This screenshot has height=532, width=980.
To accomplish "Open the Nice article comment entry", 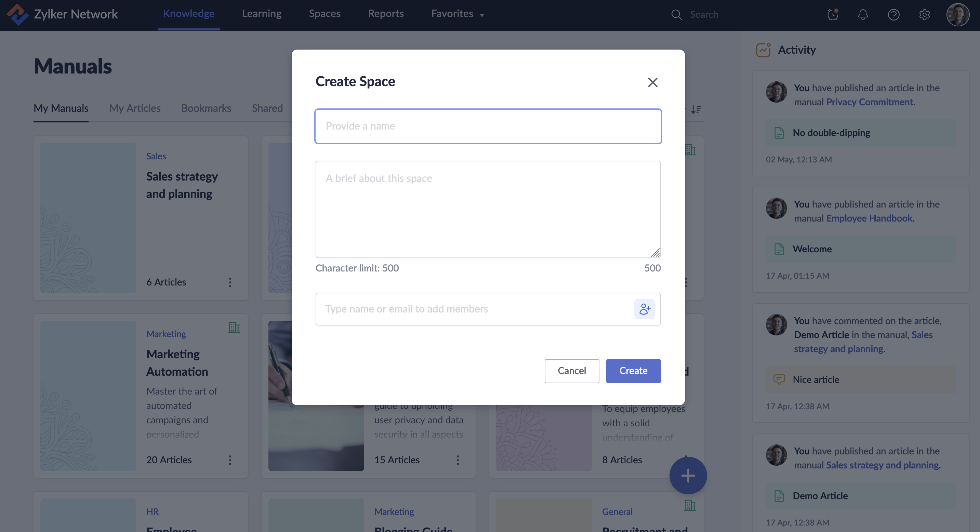I will (x=861, y=380).
